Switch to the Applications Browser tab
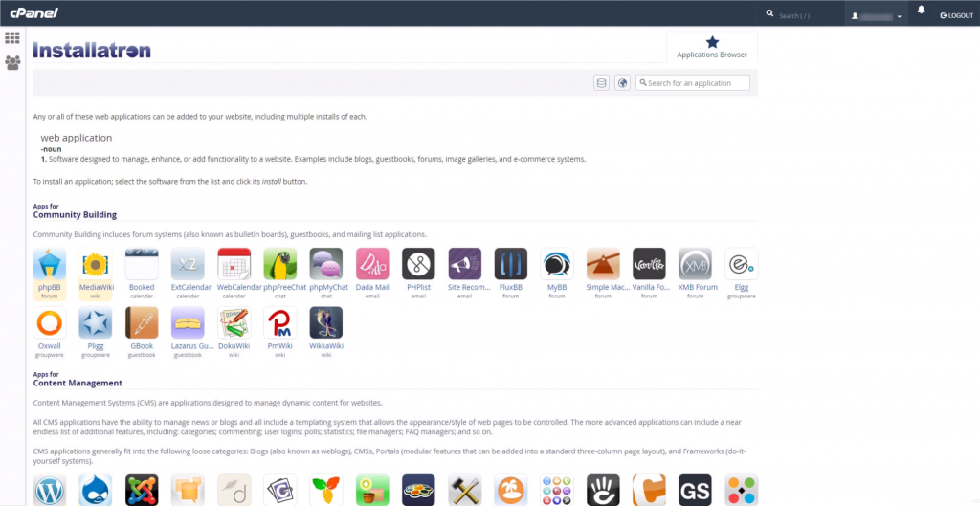The width and height of the screenshot is (980, 506). (712, 48)
